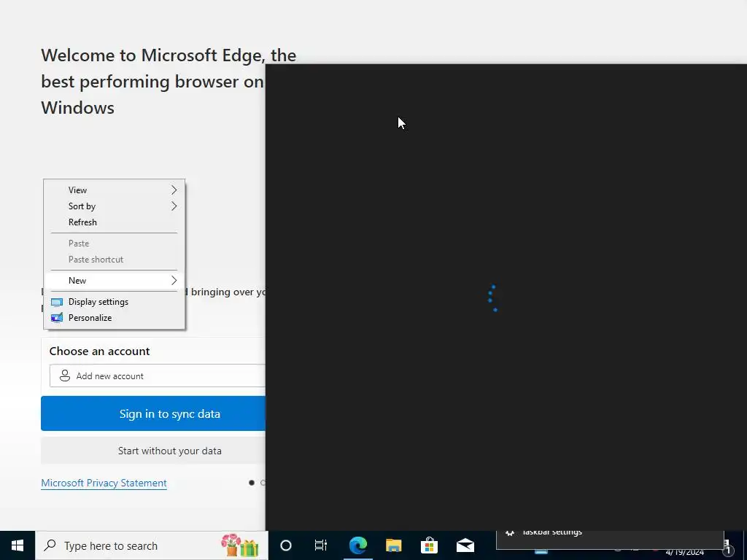Expand the View submenu
Image resolution: width=747 pixels, height=560 pixels.
115,190
